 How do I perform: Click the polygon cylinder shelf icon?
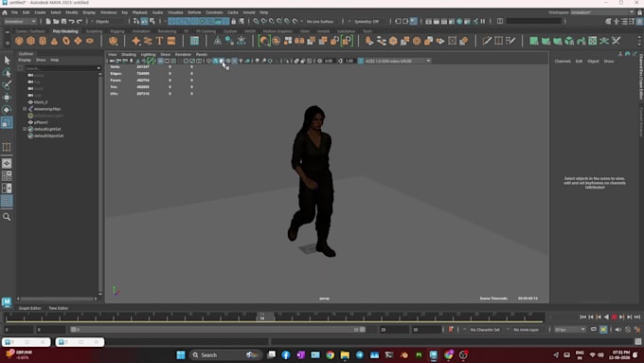(x=43, y=41)
